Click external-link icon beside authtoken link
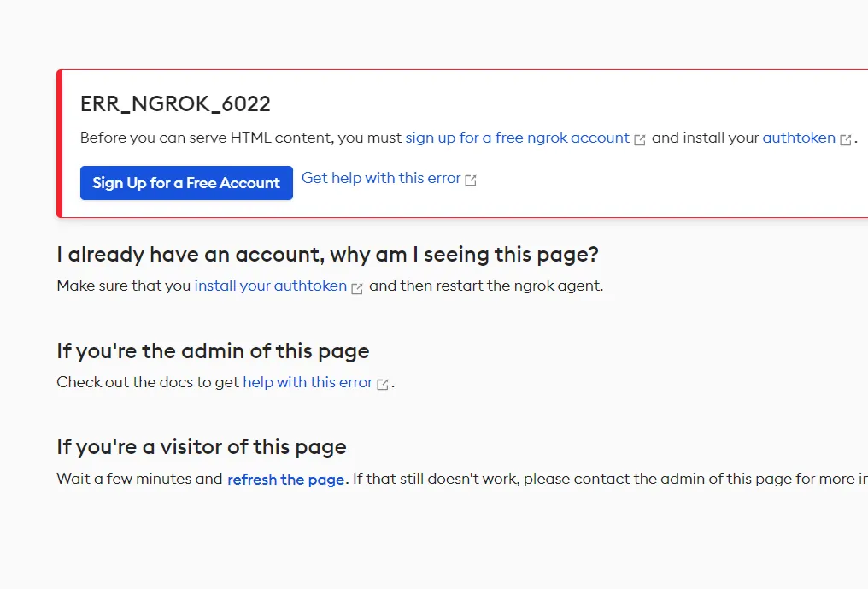This screenshot has height=589, width=868. (845, 139)
